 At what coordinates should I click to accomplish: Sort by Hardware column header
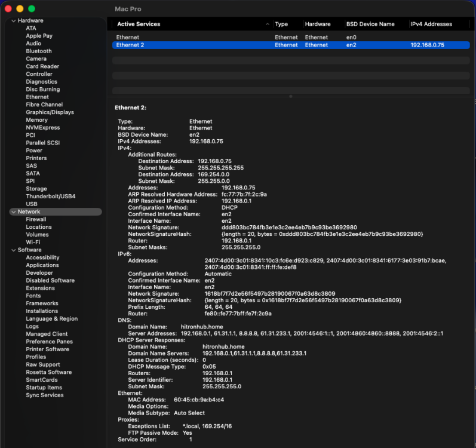(318, 24)
